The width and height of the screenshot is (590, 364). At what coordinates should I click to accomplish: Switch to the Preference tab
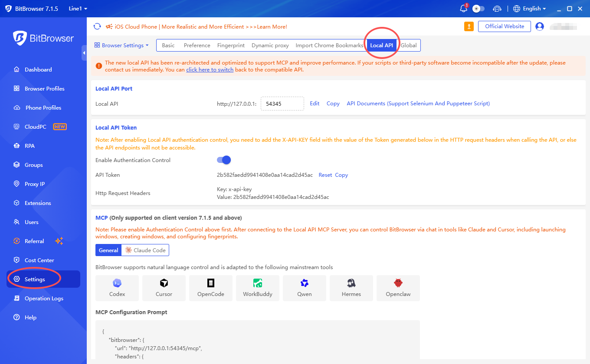pos(197,45)
